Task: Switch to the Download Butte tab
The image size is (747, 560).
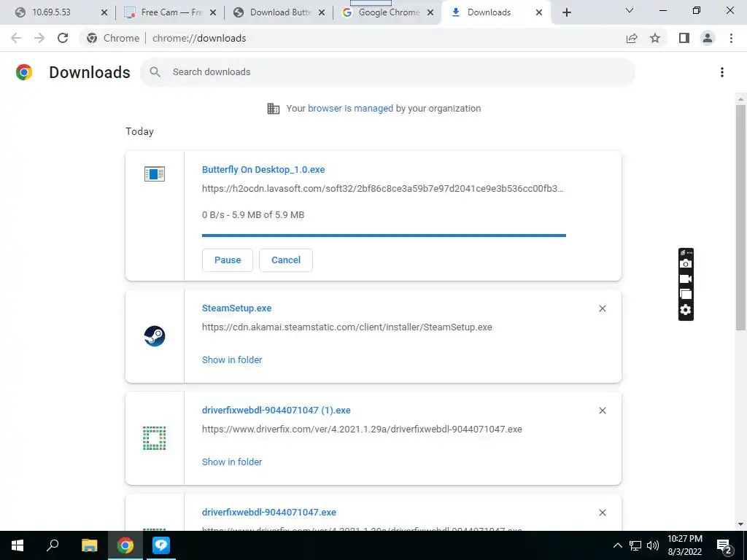Action: coord(280,12)
